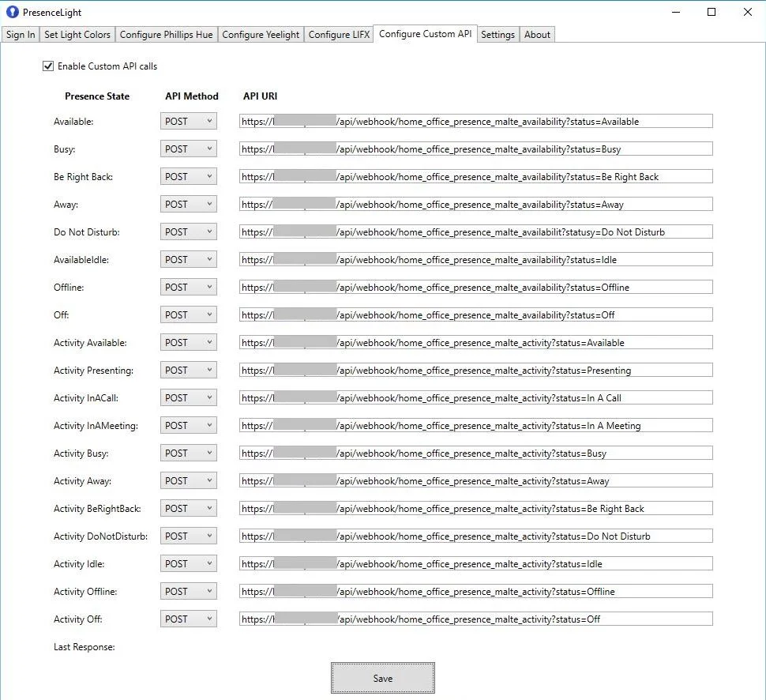Image resolution: width=766 pixels, height=700 pixels.
Task: Expand method dropdown for Activity Away
Action: pyautogui.click(x=189, y=481)
